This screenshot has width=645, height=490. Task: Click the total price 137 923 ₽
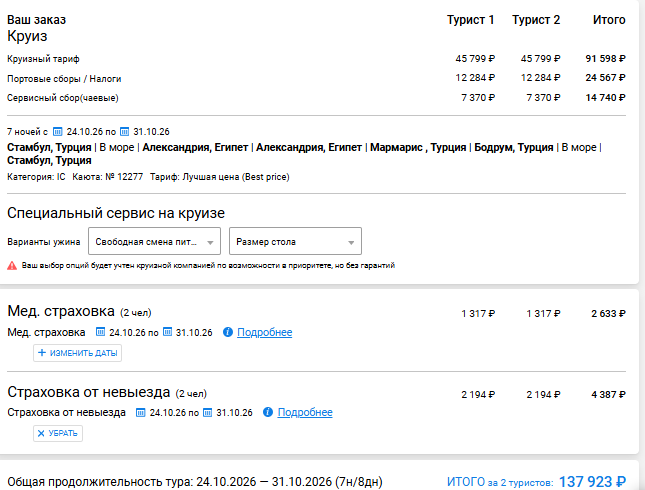click(x=592, y=481)
